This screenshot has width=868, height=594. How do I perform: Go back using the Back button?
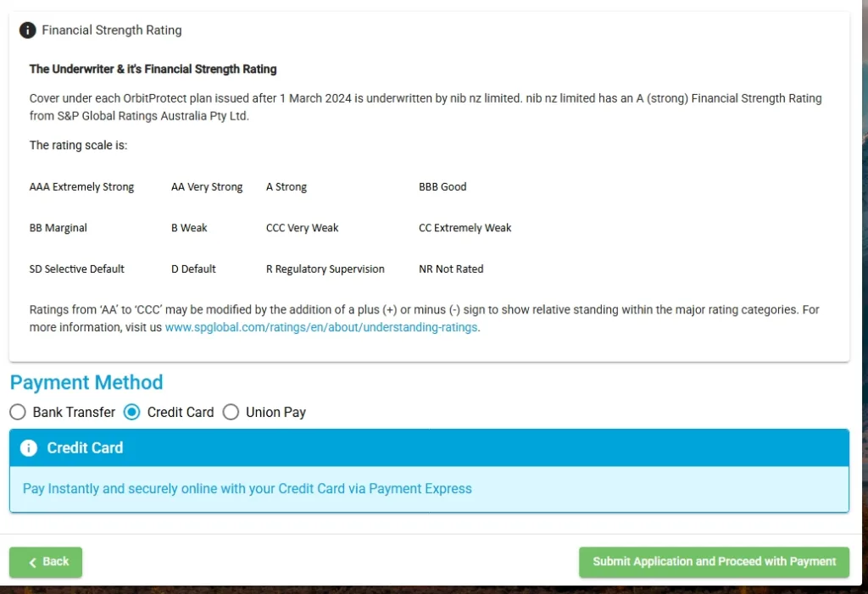point(46,562)
